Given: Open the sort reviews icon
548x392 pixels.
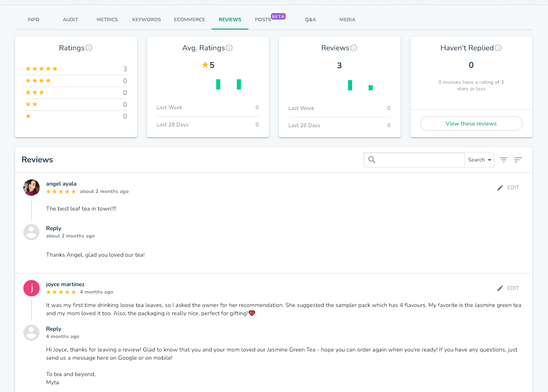Looking at the screenshot, I should tap(518, 160).
